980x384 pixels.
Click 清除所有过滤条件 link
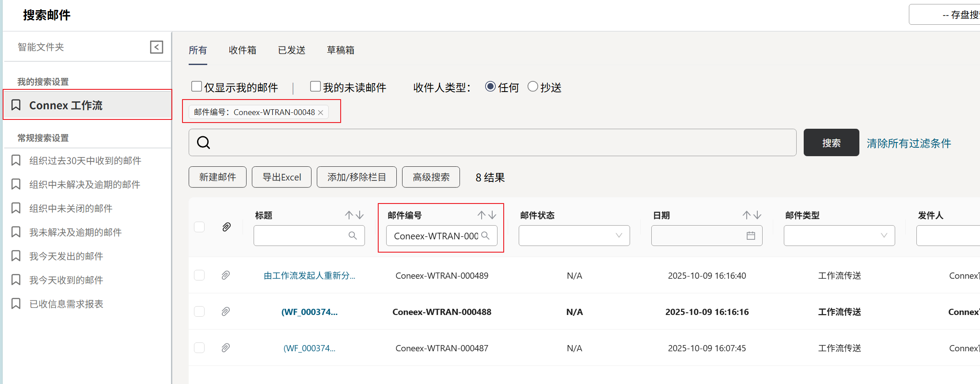point(909,143)
